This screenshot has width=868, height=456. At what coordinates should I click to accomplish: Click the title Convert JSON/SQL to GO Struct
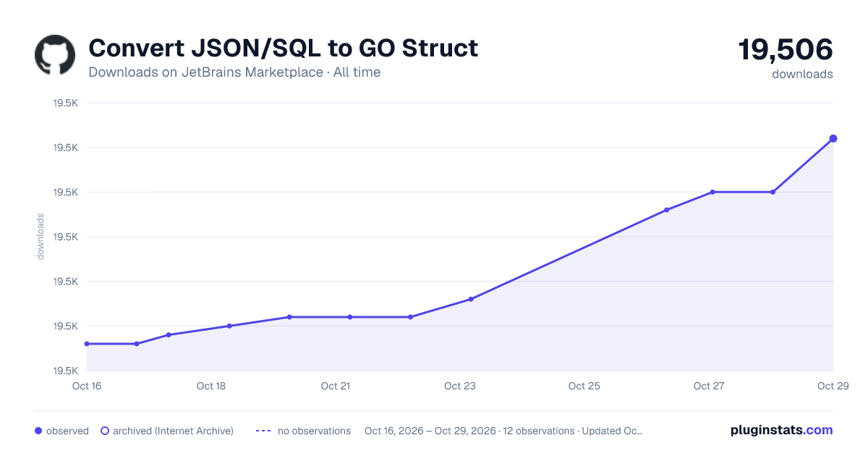[283, 48]
